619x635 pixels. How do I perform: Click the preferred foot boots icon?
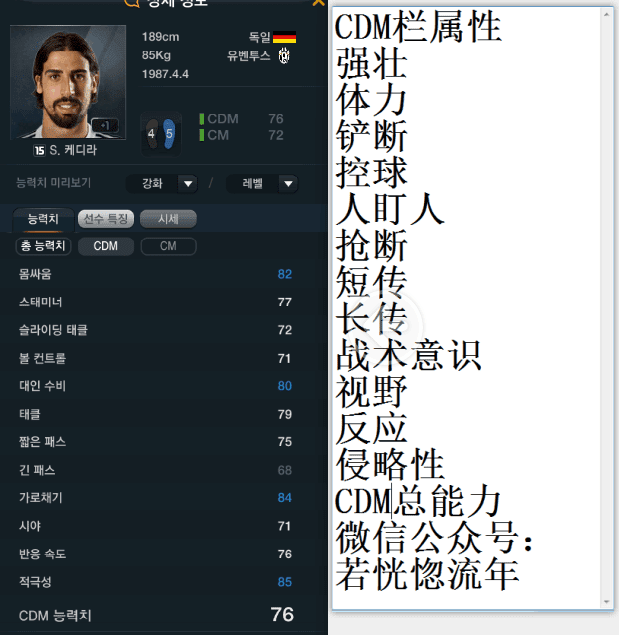[x=161, y=134]
